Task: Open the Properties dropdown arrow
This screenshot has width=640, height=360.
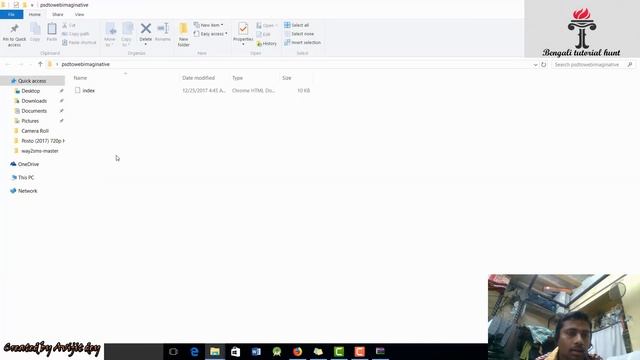Action: point(243,44)
